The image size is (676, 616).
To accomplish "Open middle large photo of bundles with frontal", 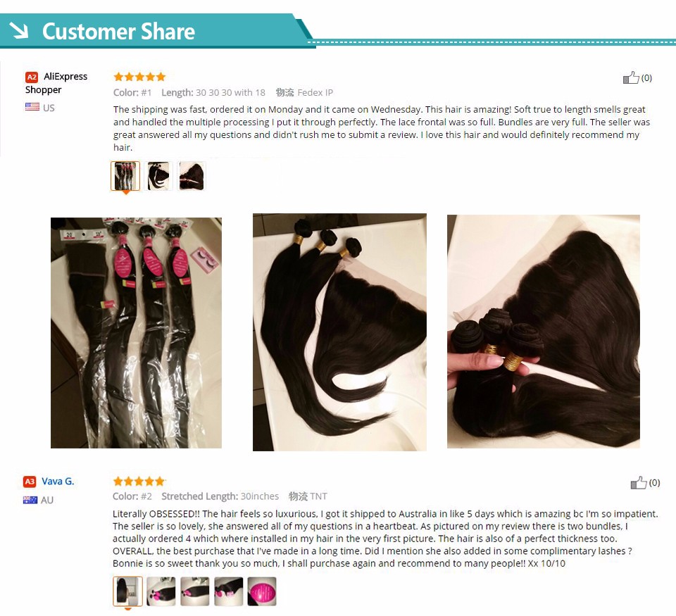I will coord(339,332).
